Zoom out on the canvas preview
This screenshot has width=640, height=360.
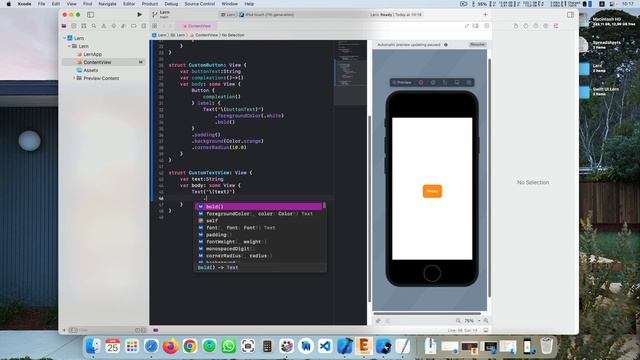(x=458, y=321)
